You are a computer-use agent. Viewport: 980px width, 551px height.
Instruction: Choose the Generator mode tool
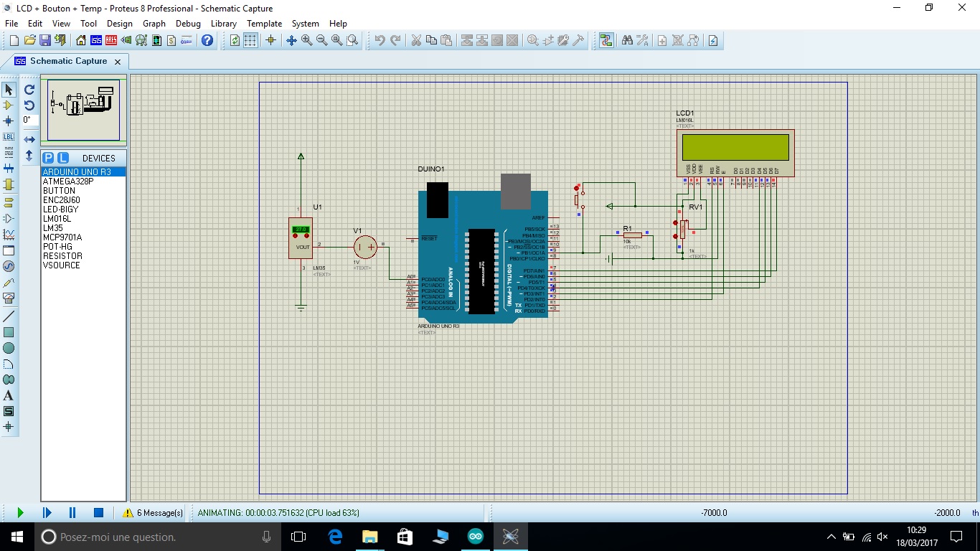coord(9,266)
